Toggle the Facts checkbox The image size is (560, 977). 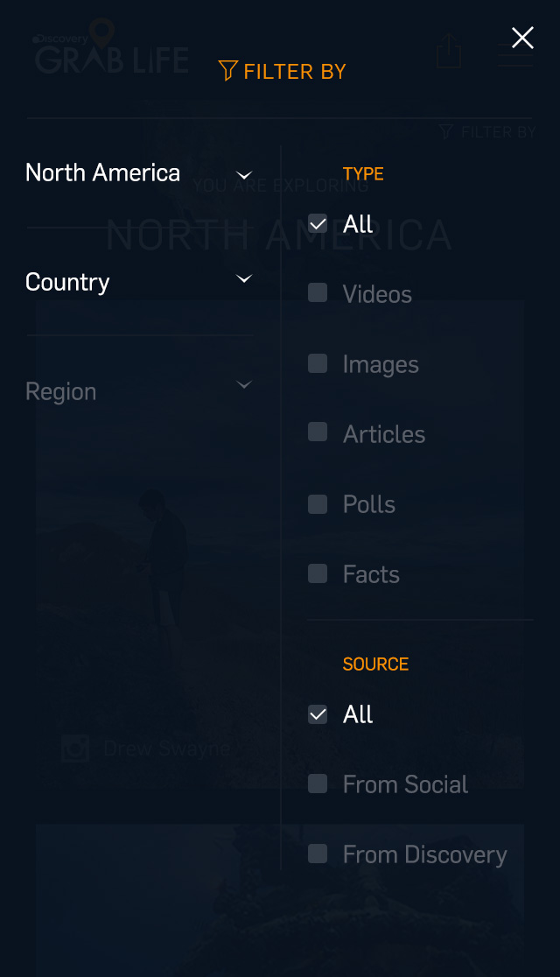pos(318,573)
